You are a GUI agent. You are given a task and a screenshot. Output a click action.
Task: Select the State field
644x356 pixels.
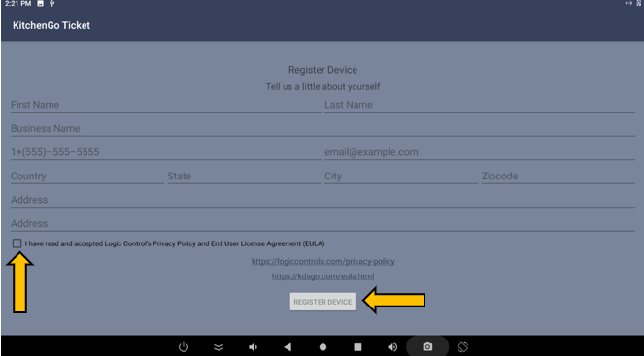[x=244, y=177]
